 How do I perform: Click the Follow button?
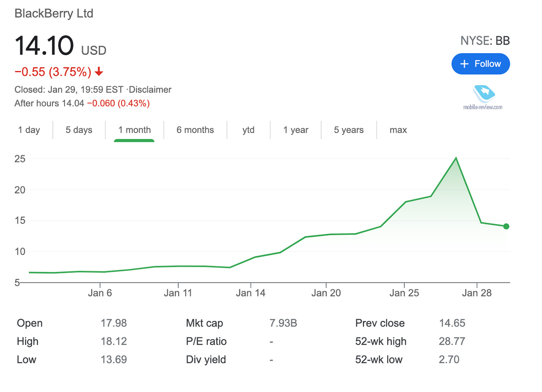(x=480, y=64)
